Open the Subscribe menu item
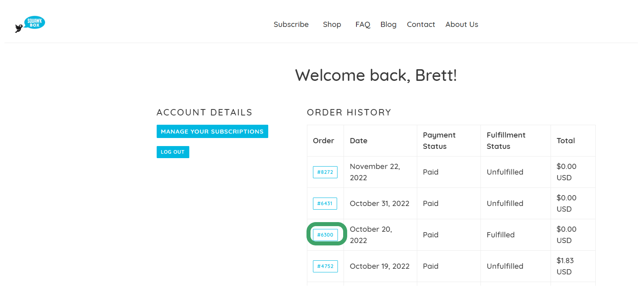The image size is (644, 307). (x=291, y=25)
